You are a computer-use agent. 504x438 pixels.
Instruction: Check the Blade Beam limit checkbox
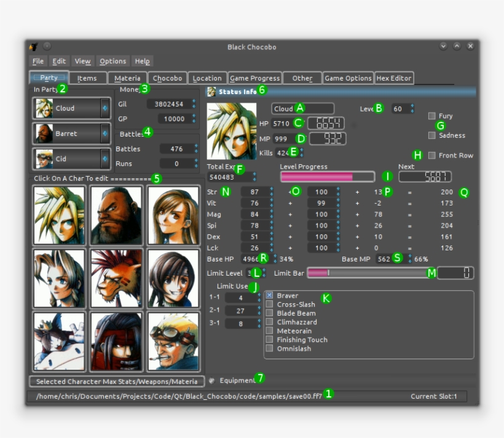click(x=269, y=313)
